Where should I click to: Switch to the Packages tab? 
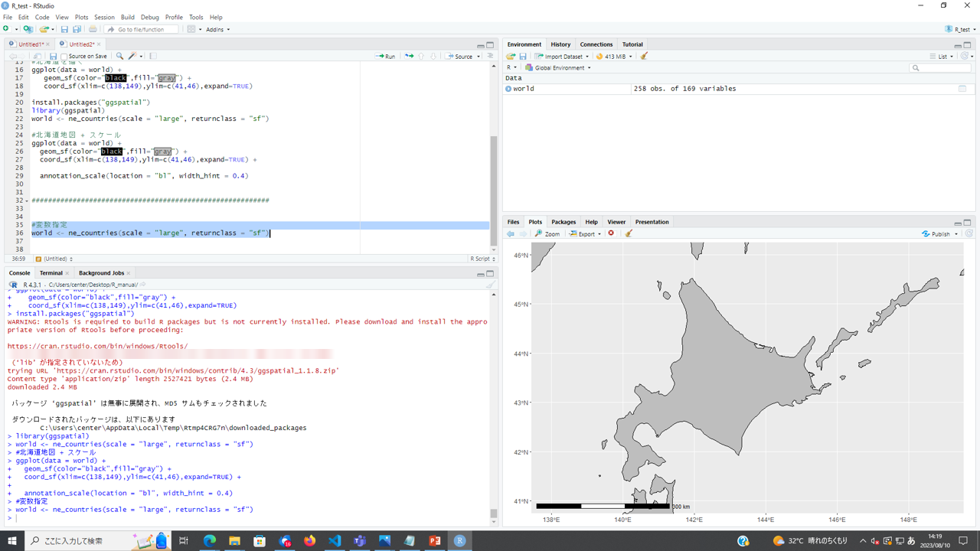563,222
